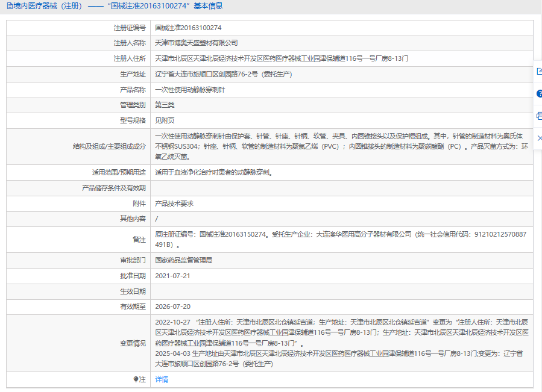Click the 国家药品监督管理局 approval department cell
This screenshot has width=542, height=392.
pyautogui.click(x=183, y=261)
